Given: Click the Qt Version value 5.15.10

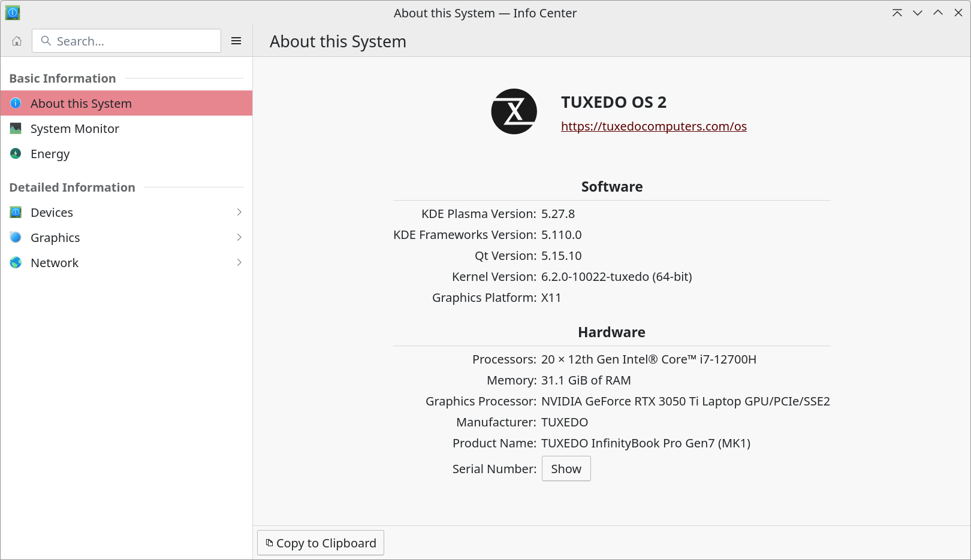Looking at the screenshot, I should pyautogui.click(x=561, y=256).
